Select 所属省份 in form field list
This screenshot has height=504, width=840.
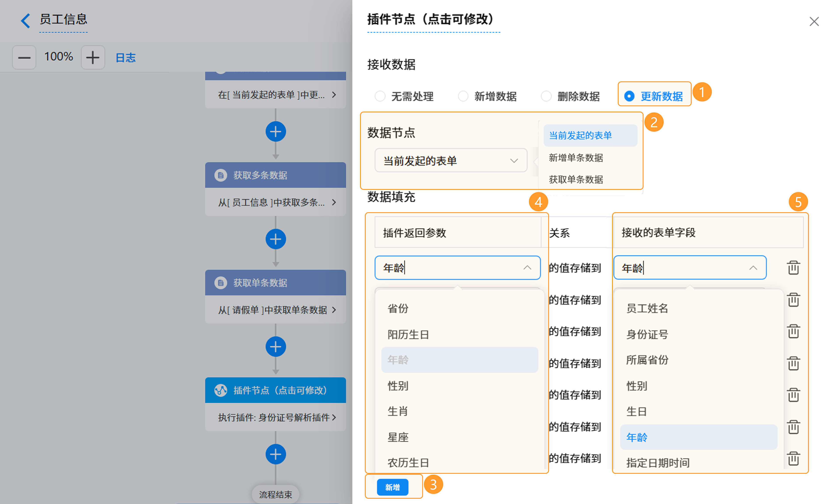pos(698,360)
